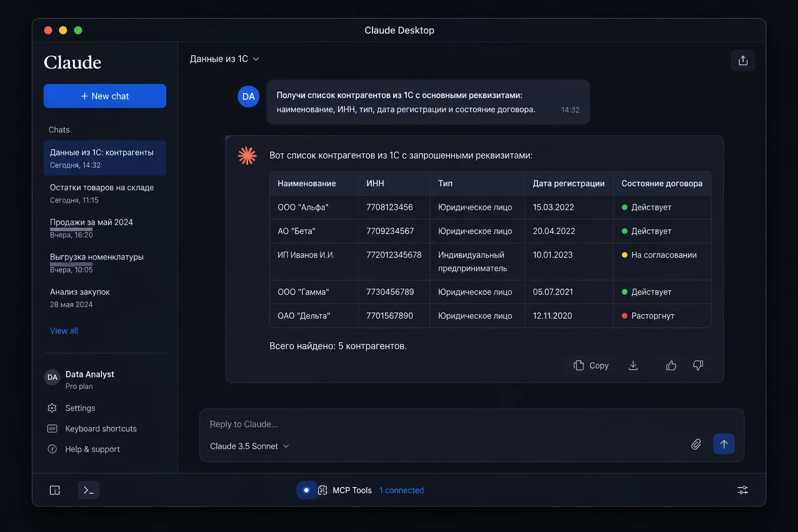Viewport: 798px width, 532px height.
Task: Open chat 'Продажи за май 2024'
Action: pyautogui.click(x=105, y=228)
